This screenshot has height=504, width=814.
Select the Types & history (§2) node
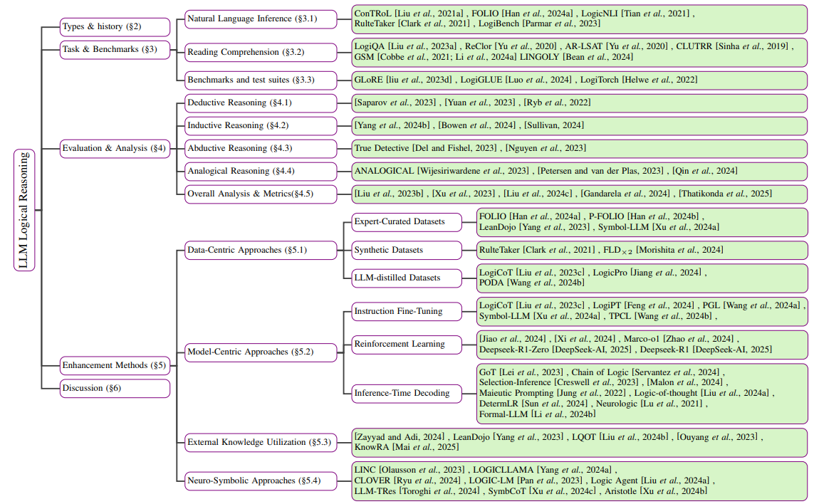click(x=115, y=27)
